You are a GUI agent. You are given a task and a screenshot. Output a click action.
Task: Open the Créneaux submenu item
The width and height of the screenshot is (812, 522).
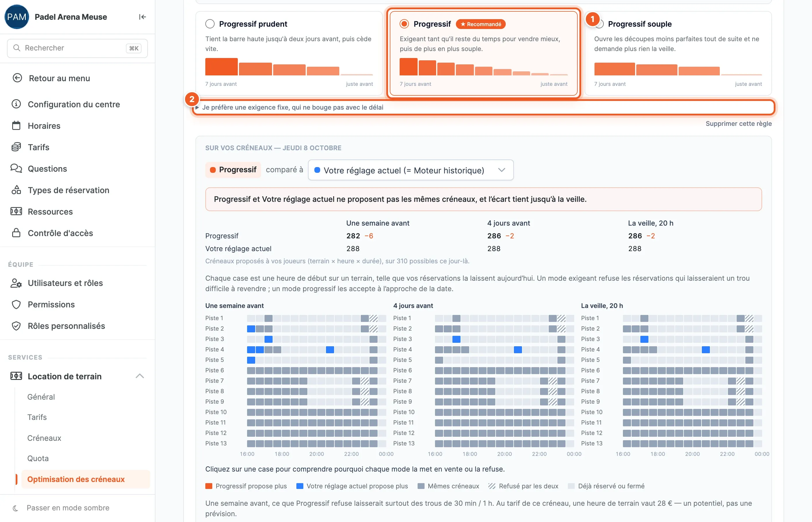tap(44, 438)
